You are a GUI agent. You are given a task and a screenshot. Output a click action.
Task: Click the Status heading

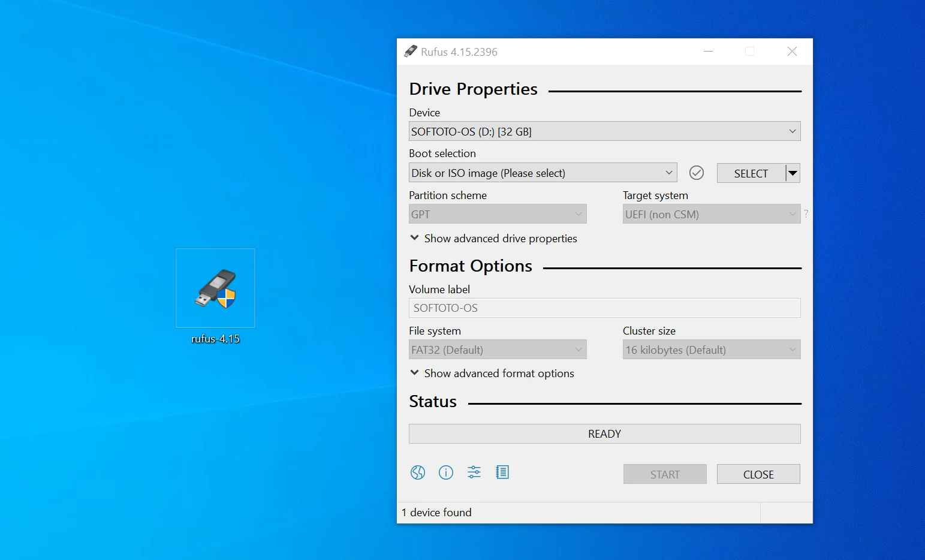coord(433,402)
